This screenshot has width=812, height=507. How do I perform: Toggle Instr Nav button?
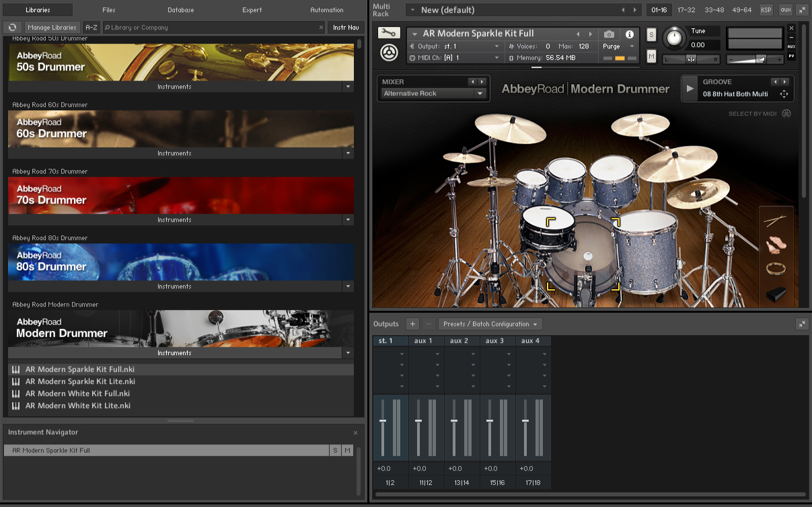click(x=346, y=28)
